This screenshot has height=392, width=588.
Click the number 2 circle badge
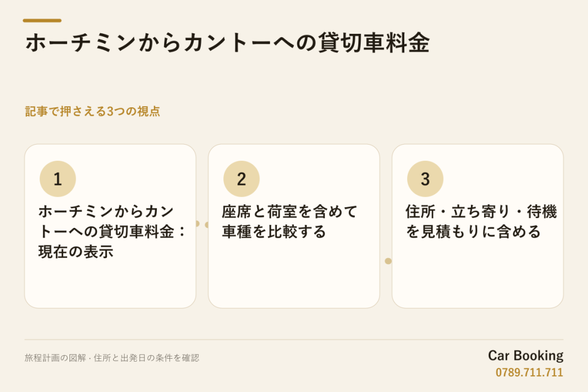242,178
